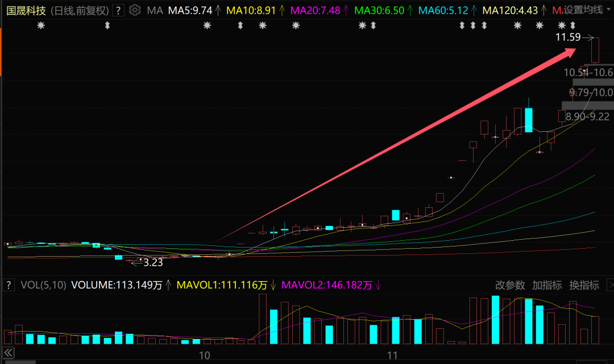Click 改参数 to change parameters

pyautogui.click(x=510, y=285)
